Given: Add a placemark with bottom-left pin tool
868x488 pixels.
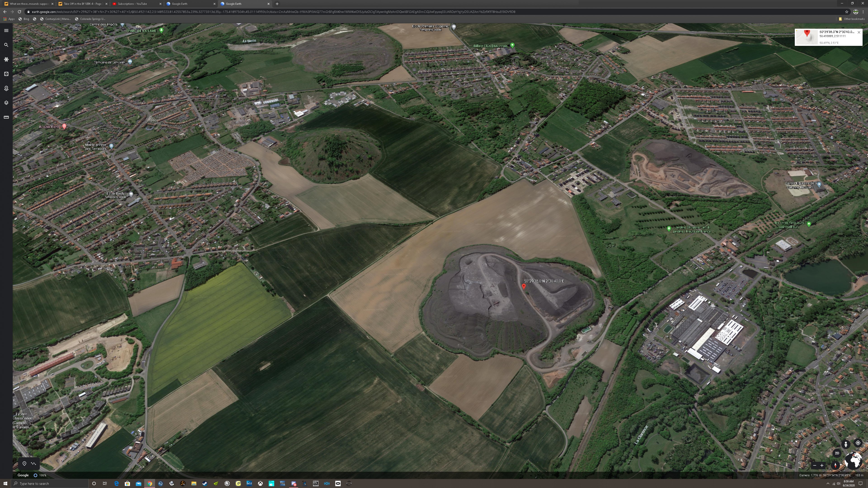Looking at the screenshot, I should 24,463.
